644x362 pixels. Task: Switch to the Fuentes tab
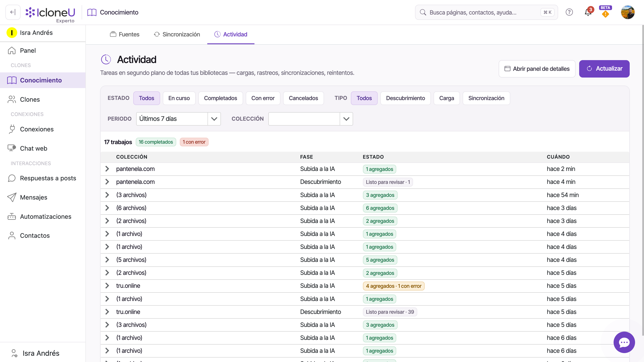[x=125, y=34]
